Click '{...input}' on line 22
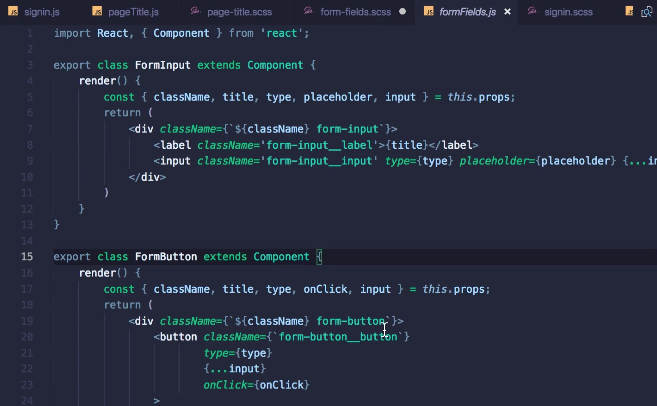This screenshot has width=657, height=406. pyautogui.click(x=235, y=369)
